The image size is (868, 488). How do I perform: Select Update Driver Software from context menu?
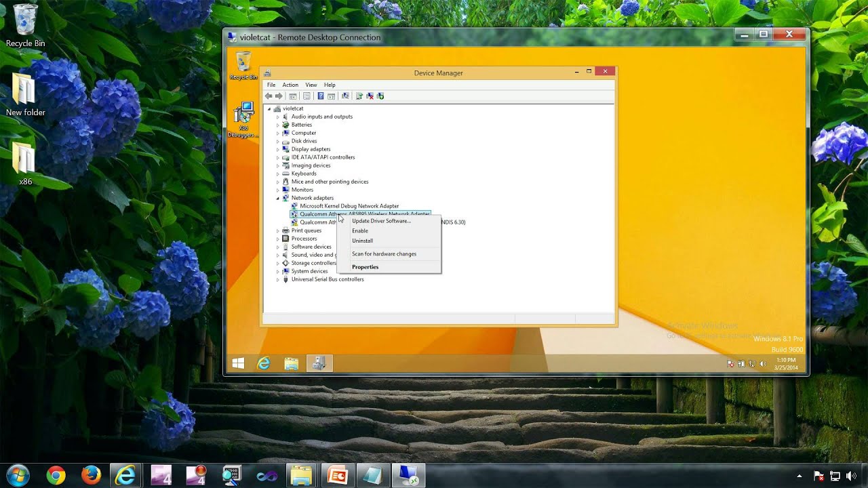(x=381, y=221)
